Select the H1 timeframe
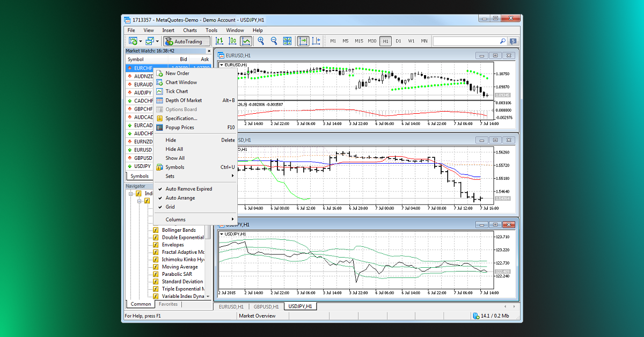The image size is (644, 337). coord(385,41)
